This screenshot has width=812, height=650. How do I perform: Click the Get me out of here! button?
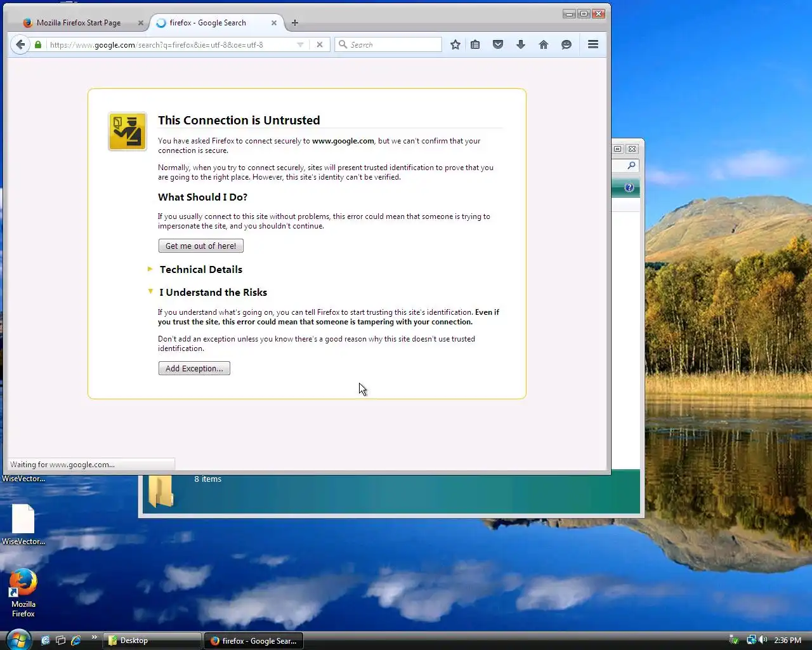click(200, 246)
